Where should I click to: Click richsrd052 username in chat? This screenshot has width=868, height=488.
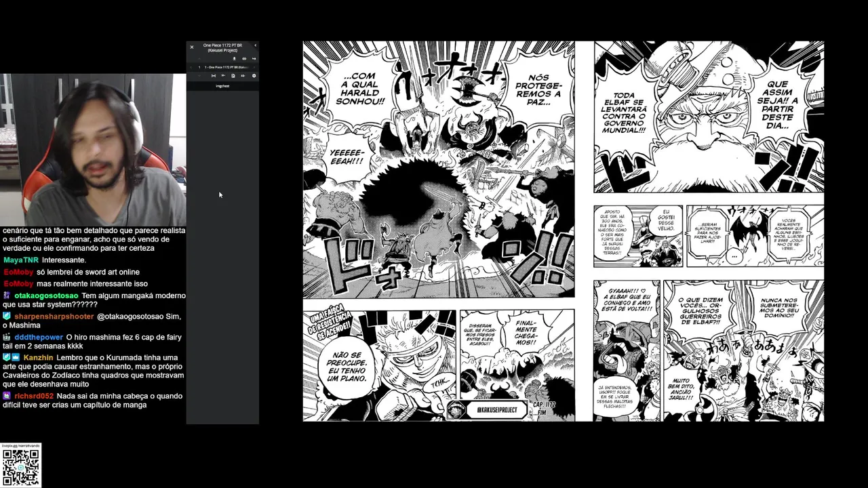(34, 396)
